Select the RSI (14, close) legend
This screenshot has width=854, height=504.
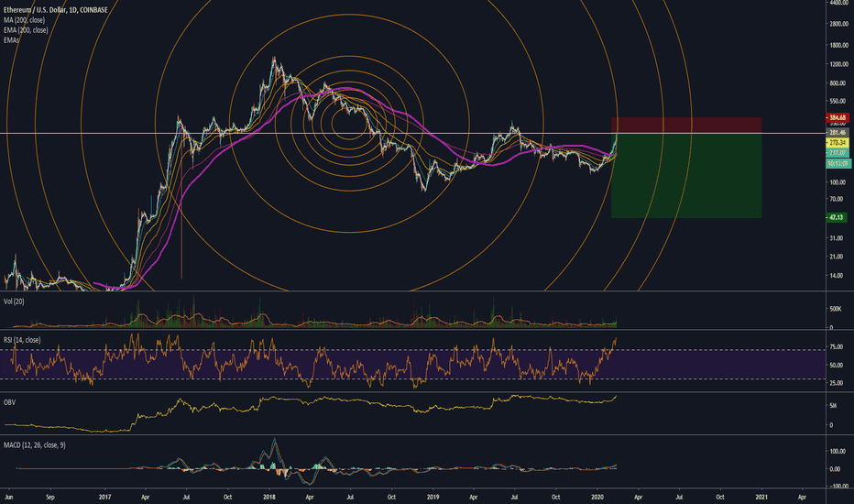click(22, 340)
